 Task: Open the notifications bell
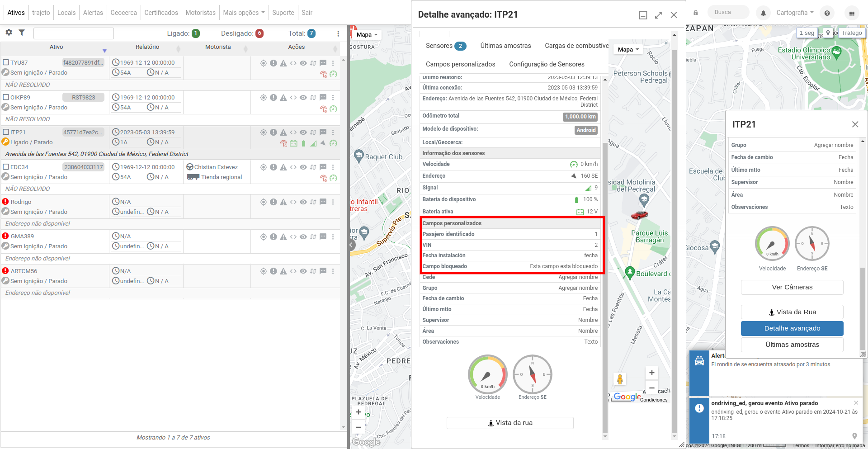(764, 13)
